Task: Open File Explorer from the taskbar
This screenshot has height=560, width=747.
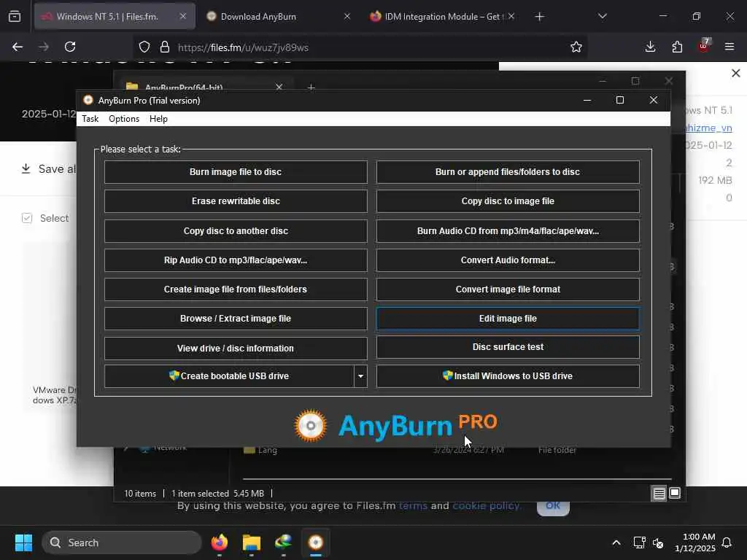Action: [x=252, y=542]
